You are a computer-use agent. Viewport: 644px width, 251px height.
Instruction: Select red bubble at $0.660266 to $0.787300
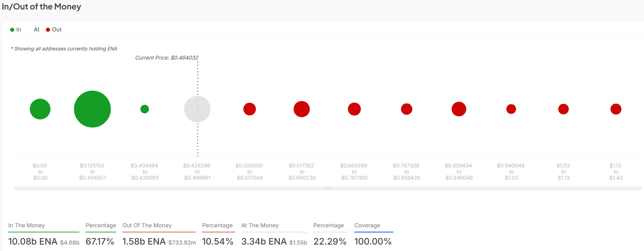tap(354, 109)
